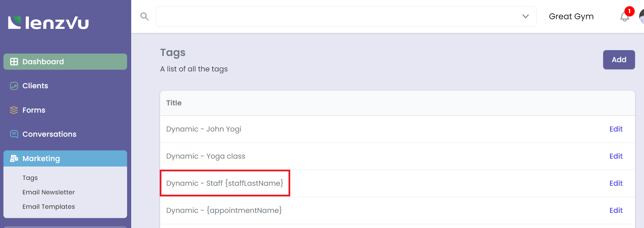Click the Clients chart icon
The height and width of the screenshot is (228, 644).
[14, 86]
